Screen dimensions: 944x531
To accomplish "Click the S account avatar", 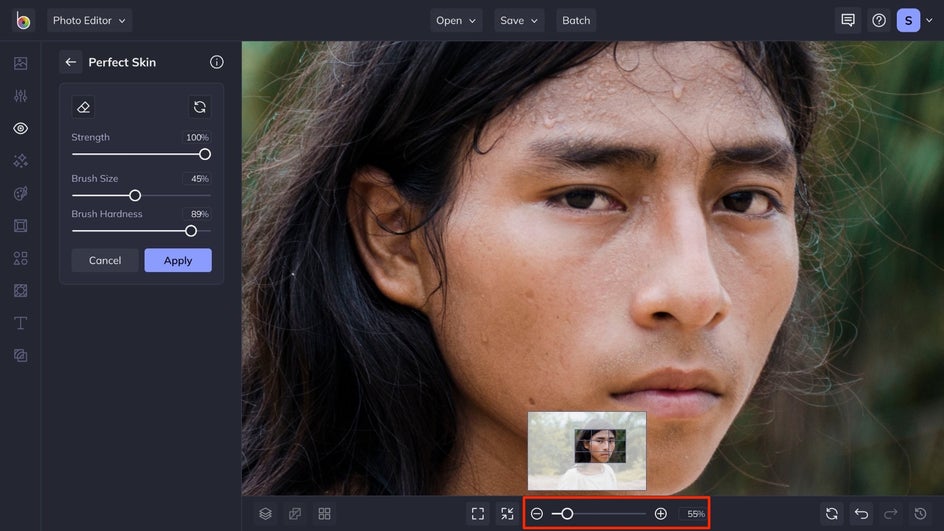I will coord(908,20).
